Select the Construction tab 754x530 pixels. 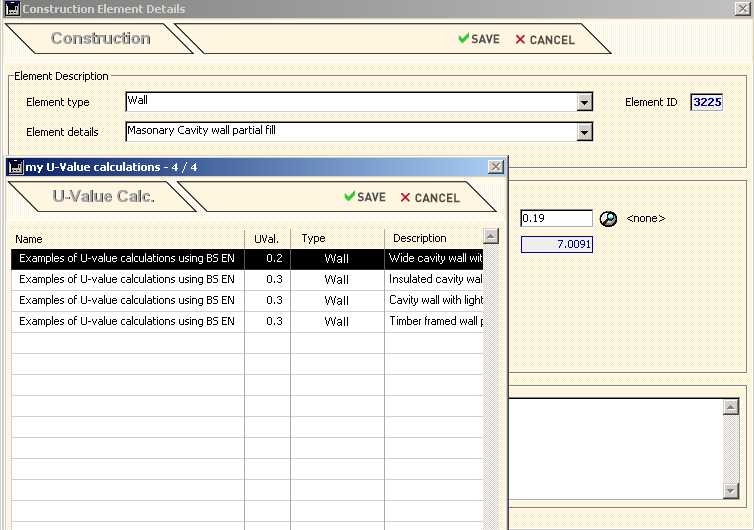click(x=101, y=38)
